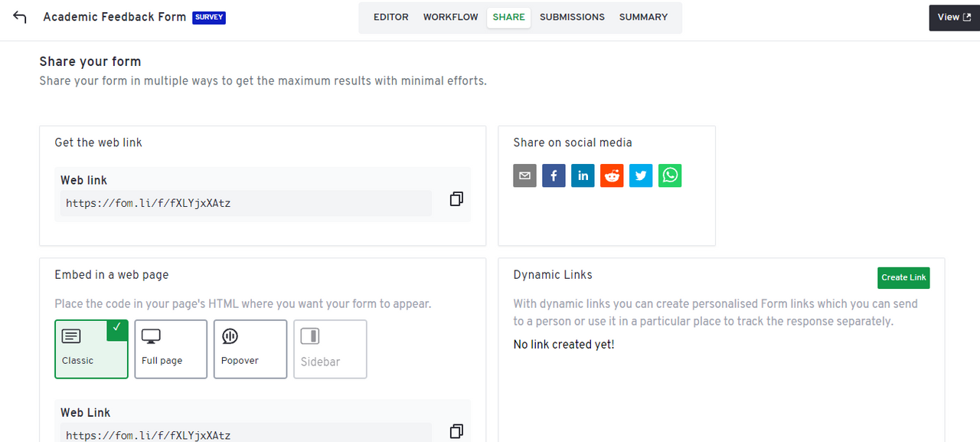Share form on Reddit
This screenshot has height=442, width=980.
click(x=612, y=175)
